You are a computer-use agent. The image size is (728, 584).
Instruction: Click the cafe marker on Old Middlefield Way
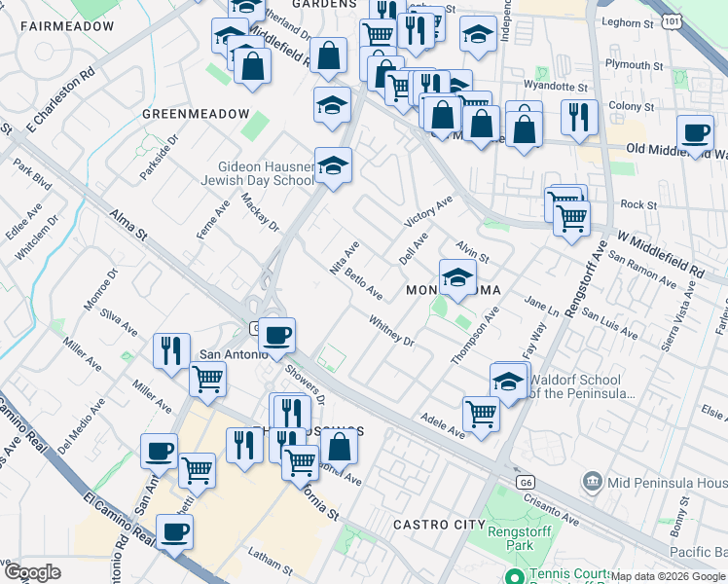[695, 134]
